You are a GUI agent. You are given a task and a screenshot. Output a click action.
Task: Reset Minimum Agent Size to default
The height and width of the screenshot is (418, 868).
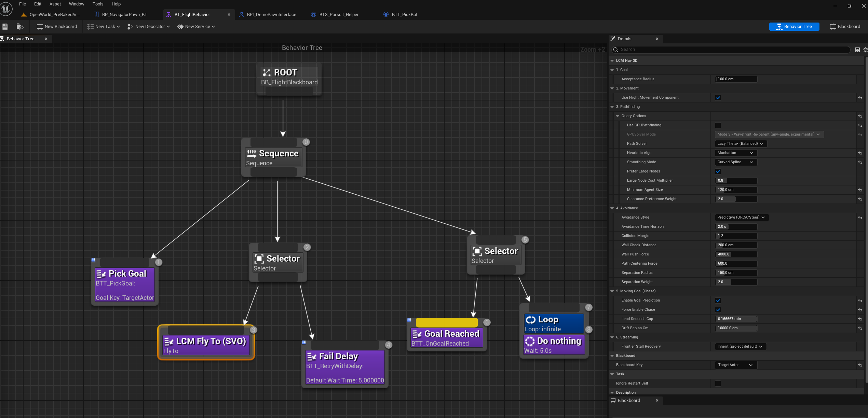[x=860, y=190]
